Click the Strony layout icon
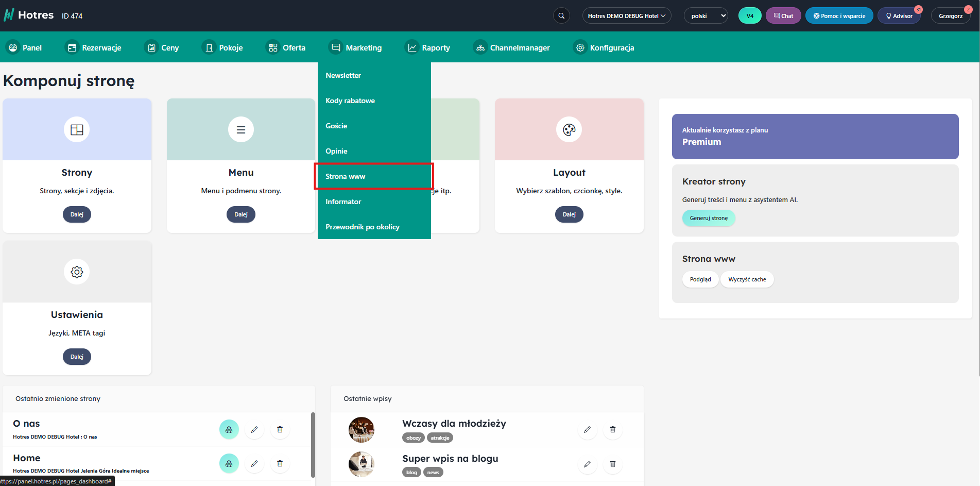Image resolution: width=980 pixels, height=486 pixels. click(x=77, y=130)
